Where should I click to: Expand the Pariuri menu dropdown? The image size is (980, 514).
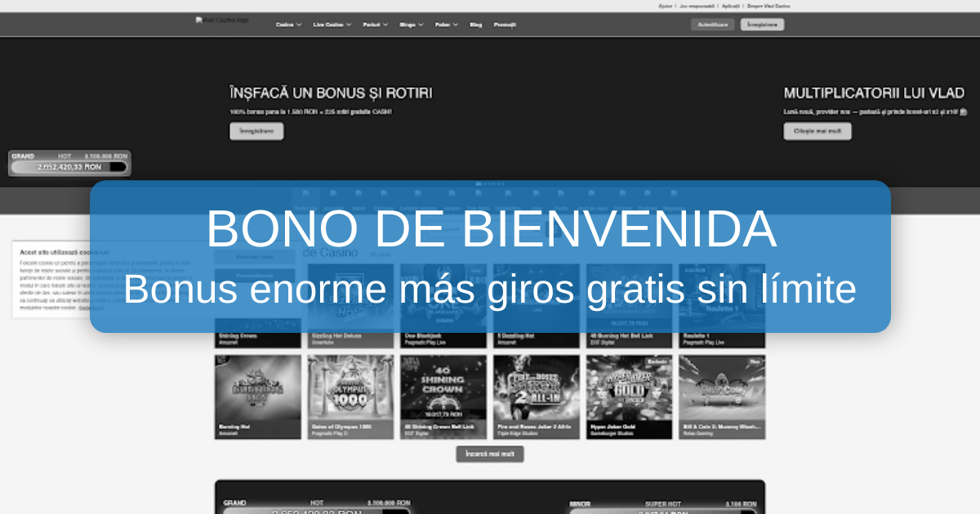coord(376,24)
